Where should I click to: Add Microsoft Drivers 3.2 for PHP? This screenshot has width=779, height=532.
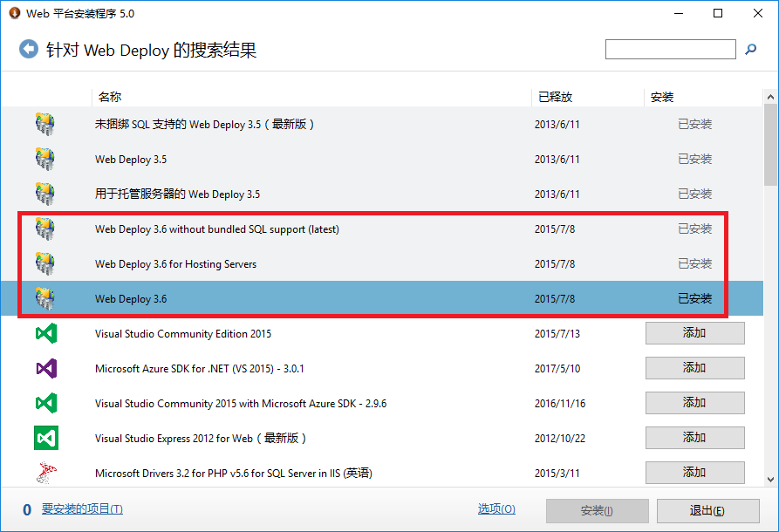pyautogui.click(x=695, y=472)
